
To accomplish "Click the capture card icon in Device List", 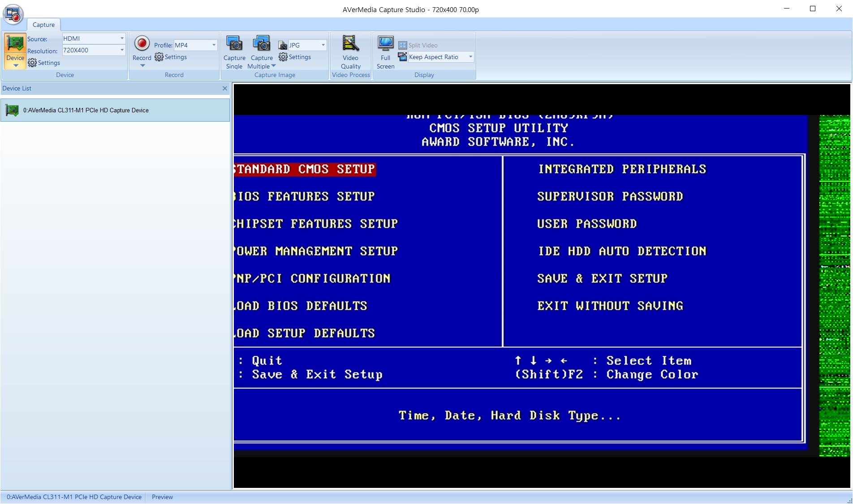I will (12, 110).
